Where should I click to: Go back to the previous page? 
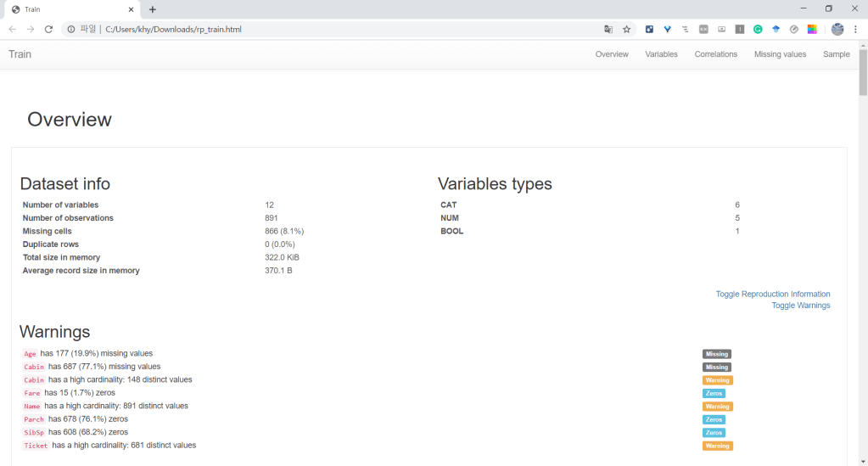[x=12, y=29]
